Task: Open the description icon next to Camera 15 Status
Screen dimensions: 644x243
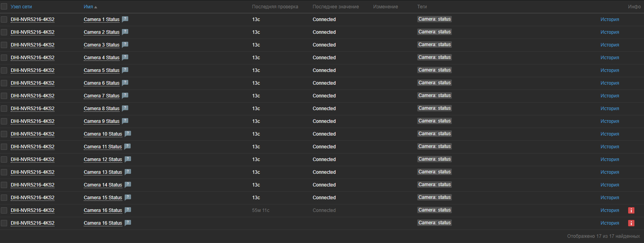Action: pos(128,197)
